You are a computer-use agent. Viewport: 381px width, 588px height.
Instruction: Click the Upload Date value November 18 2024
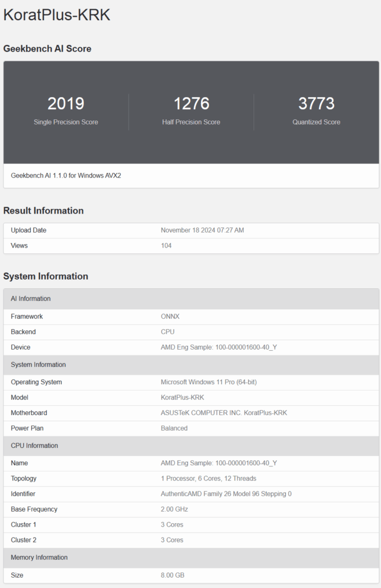coord(202,230)
